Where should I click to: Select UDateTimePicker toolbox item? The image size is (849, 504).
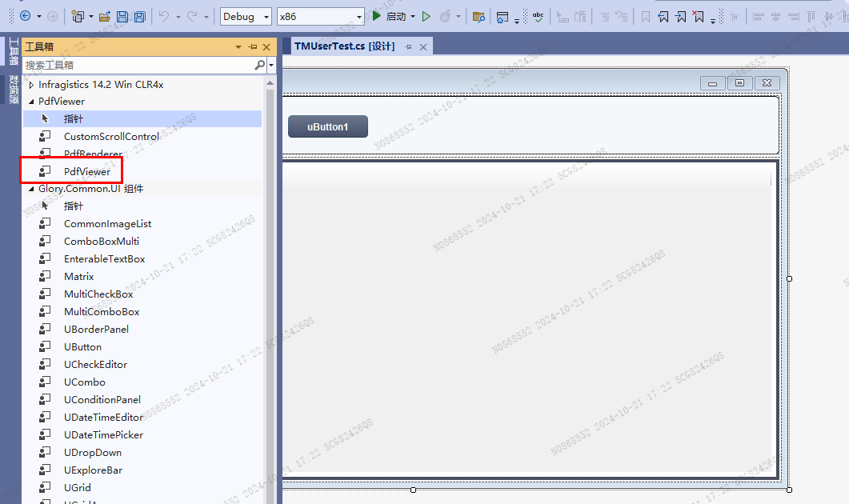tap(142, 434)
